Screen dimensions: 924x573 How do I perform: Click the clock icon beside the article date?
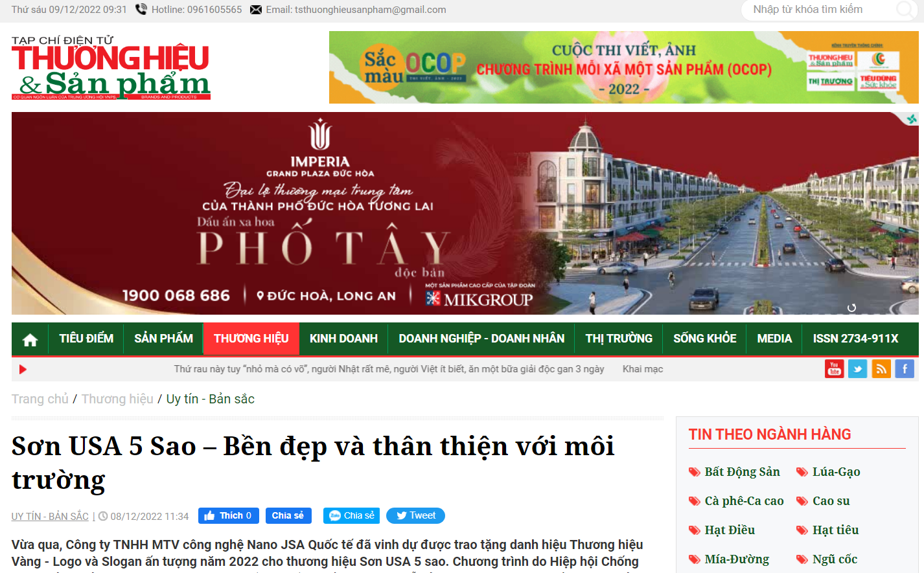[103, 517]
